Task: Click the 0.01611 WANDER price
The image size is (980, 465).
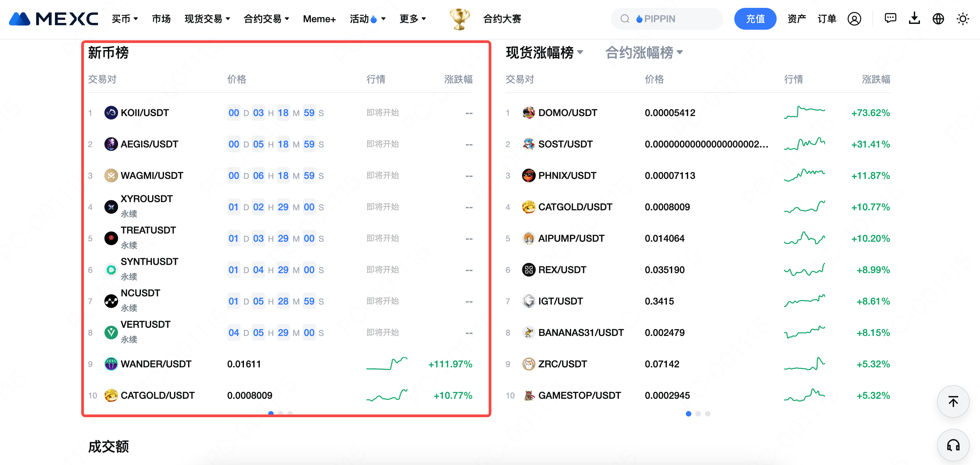Action: coord(244,364)
